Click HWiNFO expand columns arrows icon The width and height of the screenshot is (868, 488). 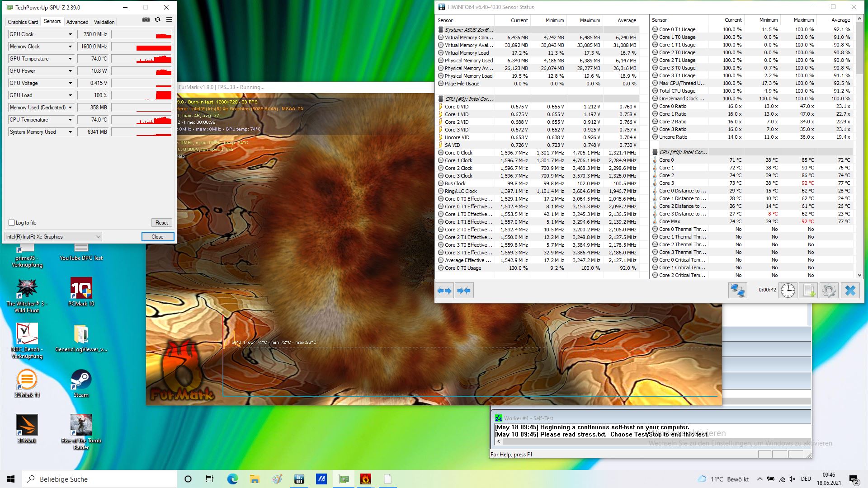click(444, 291)
